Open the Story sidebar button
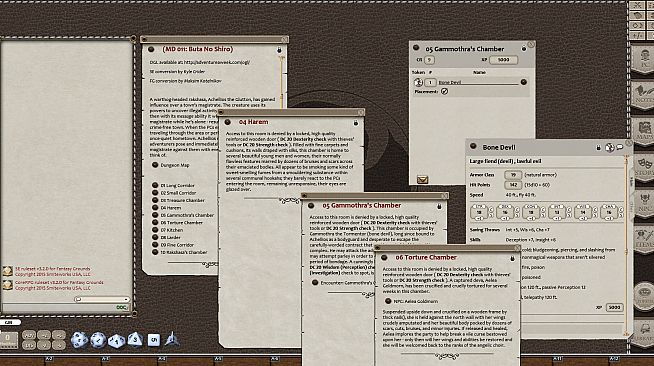 tap(643, 167)
